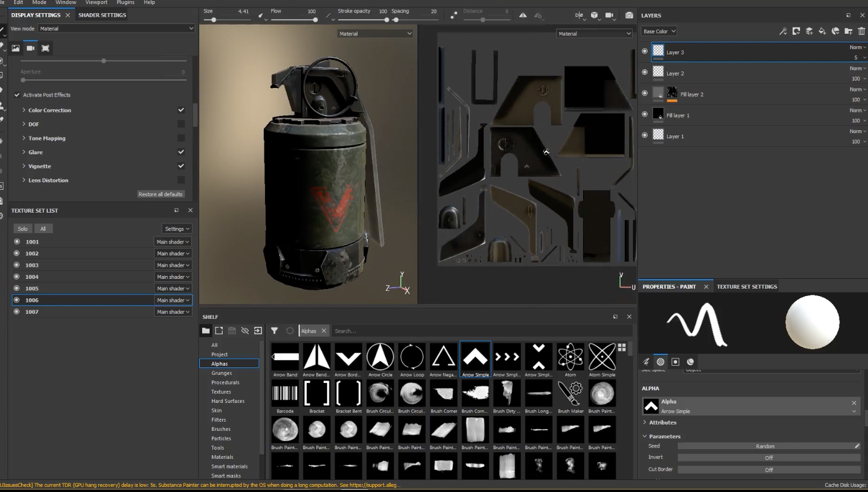
Task: Switch to the Shader Settings tab
Action: (102, 15)
